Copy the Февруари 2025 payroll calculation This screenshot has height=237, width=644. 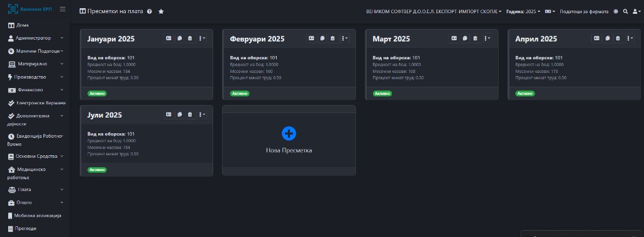click(x=322, y=38)
